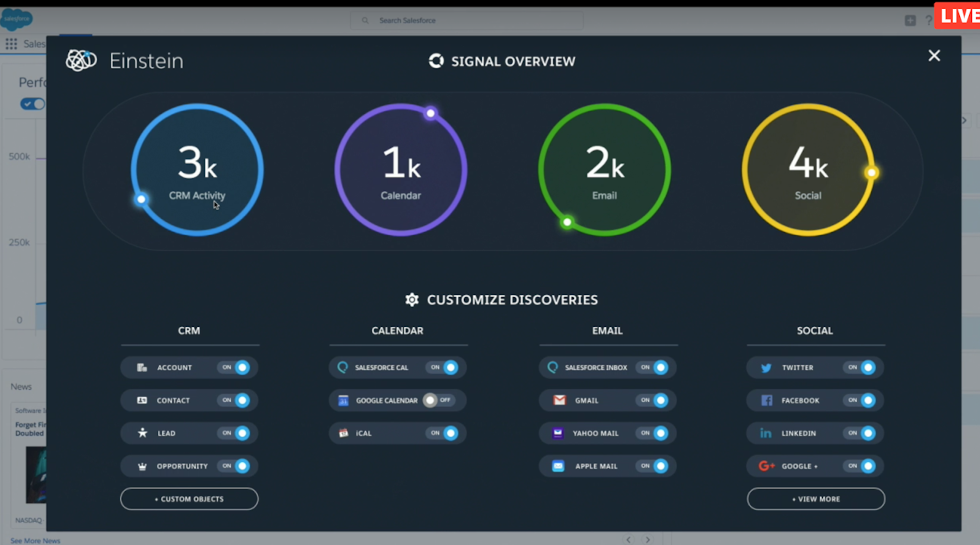Click in the Search Salesforce field
Viewport: 980px width, 545px height.
tap(467, 20)
